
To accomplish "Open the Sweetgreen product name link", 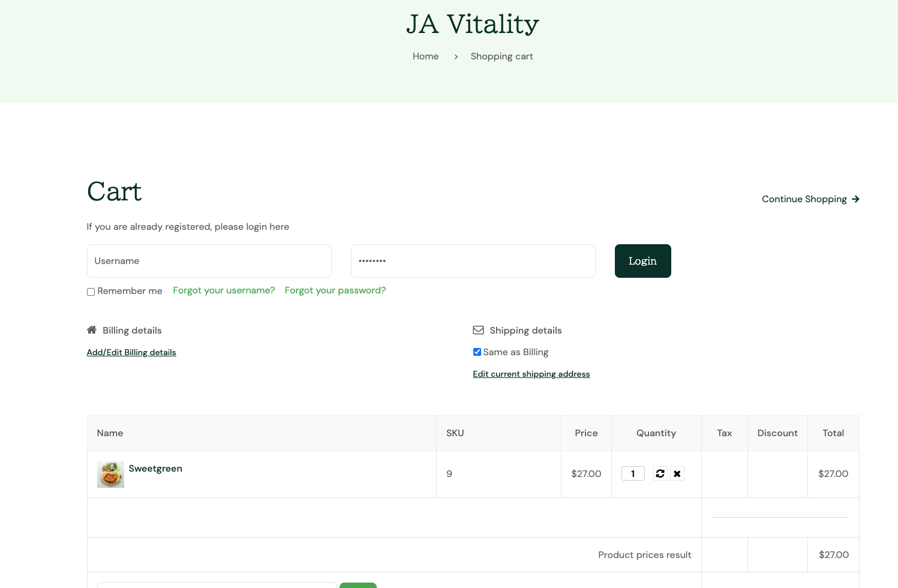I will pyautogui.click(x=155, y=469).
